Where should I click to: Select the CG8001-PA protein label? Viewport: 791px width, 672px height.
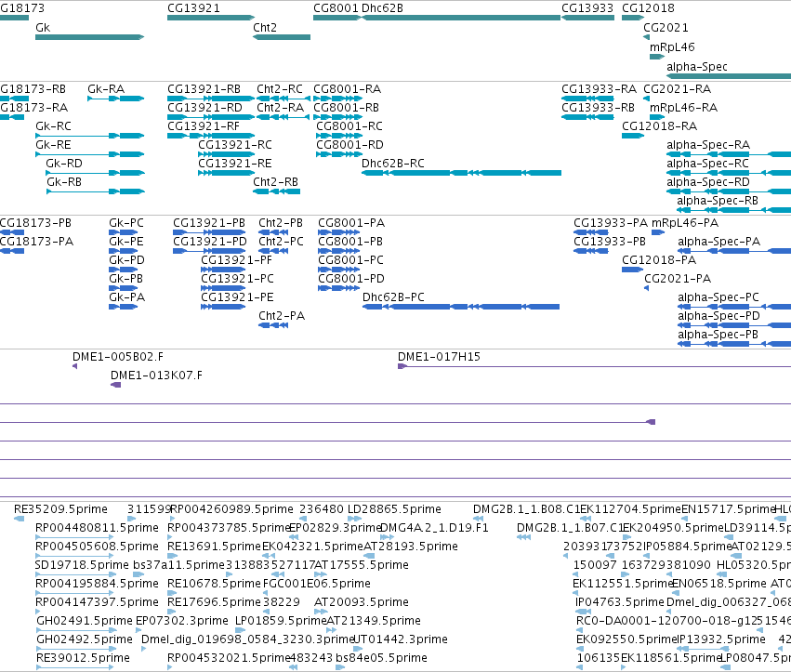coord(351,222)
